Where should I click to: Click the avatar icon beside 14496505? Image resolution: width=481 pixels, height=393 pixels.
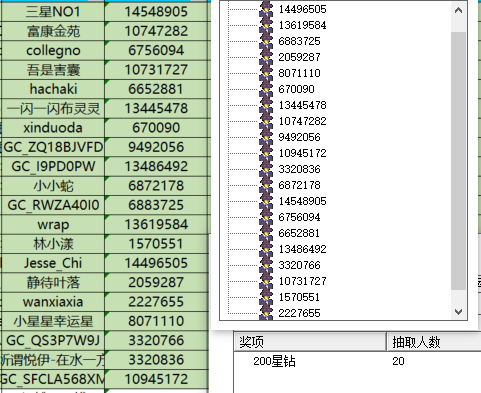(x=266, y=9)
